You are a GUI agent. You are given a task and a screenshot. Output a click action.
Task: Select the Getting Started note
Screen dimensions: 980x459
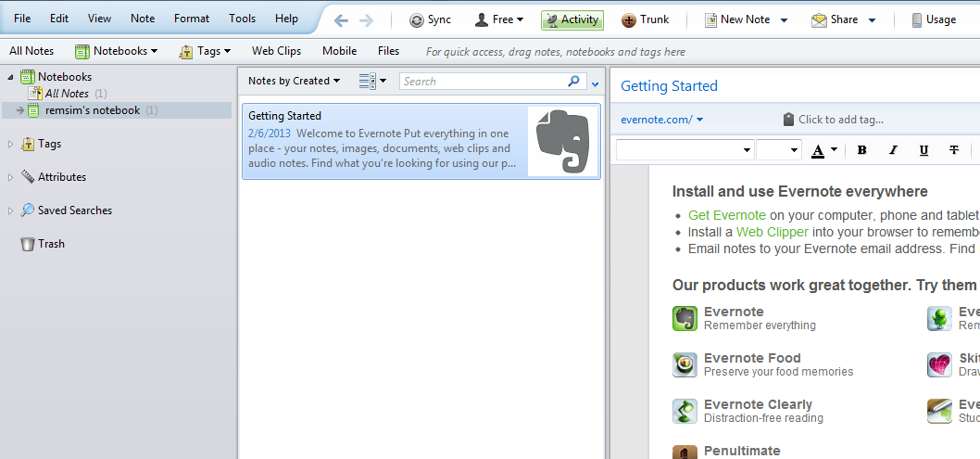[421, 142]
